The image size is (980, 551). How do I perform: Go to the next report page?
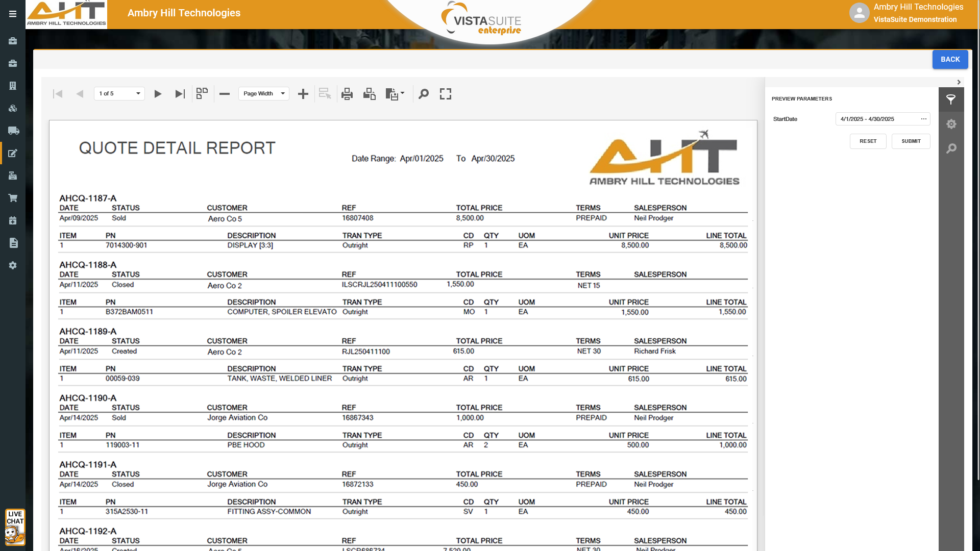point(158,94)
